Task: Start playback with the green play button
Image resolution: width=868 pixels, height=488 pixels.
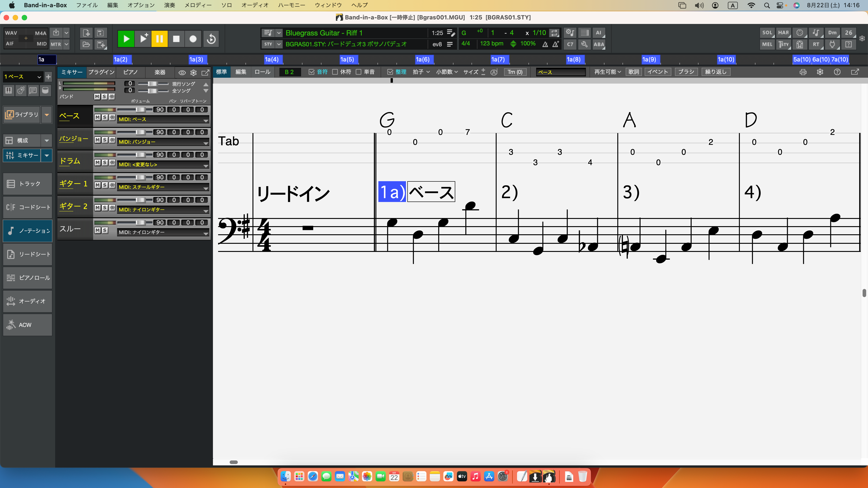Action: click(x=126, y=39)
